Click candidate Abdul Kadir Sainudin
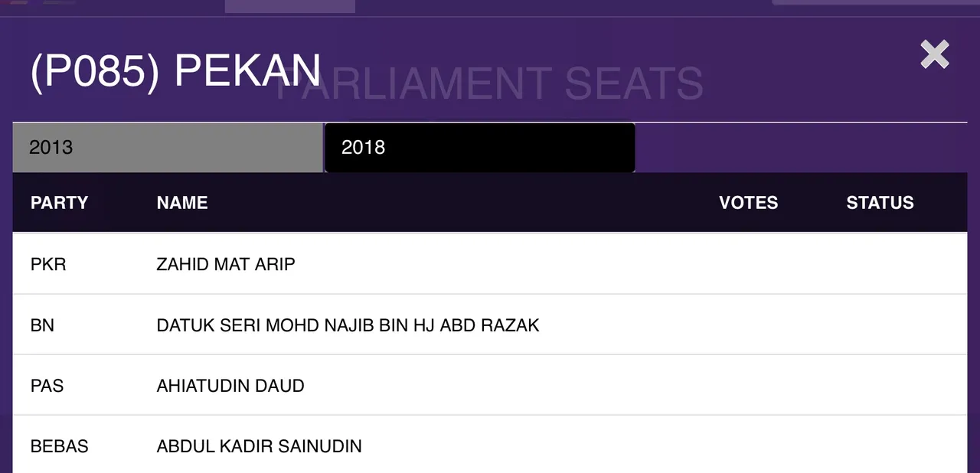The height and width of the screenshot is (473, 980). (x=259, y=446)
